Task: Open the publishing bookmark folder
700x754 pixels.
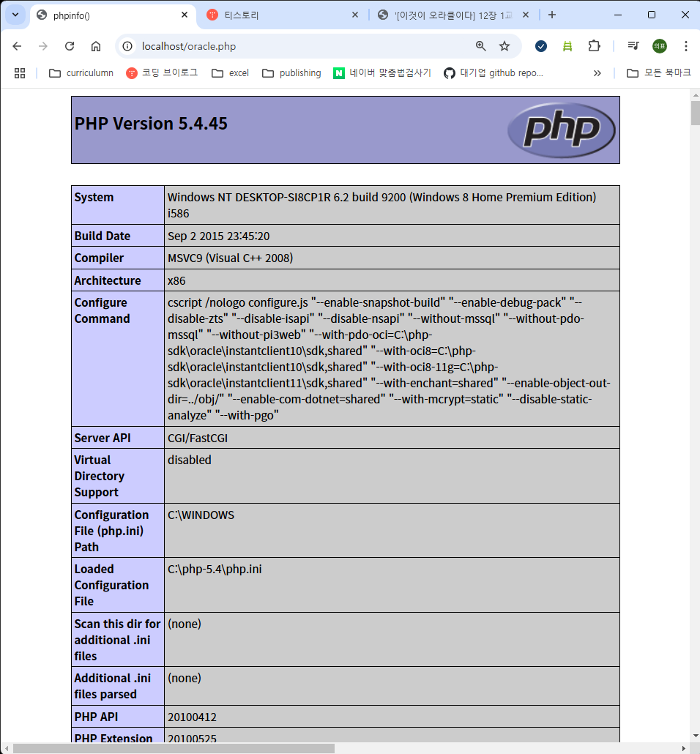Action: pyautogui.click(x=291, y=73)
